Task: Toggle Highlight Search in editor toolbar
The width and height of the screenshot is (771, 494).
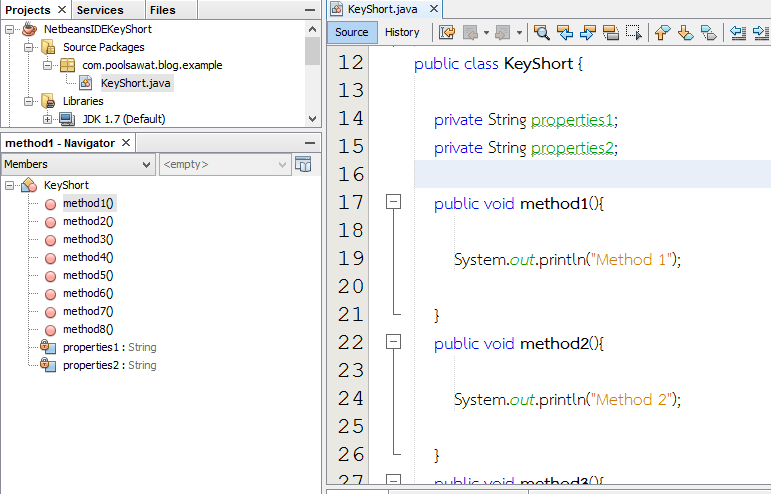Action: pyautogui.click(x=610, y=32)
